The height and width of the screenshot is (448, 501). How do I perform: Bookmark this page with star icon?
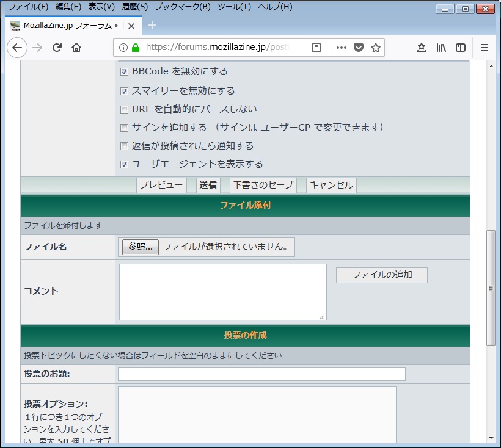(x=376, y=48)
